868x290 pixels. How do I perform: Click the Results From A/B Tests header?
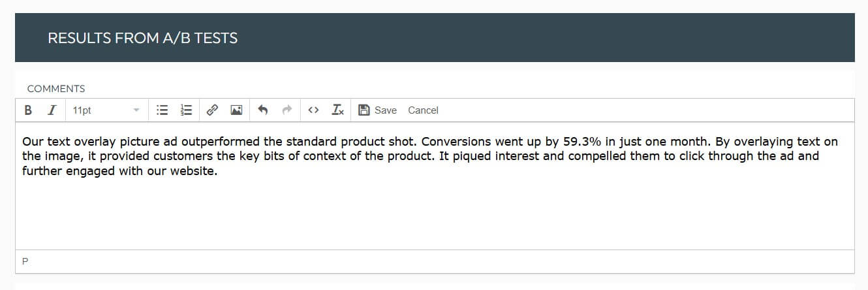142,38
